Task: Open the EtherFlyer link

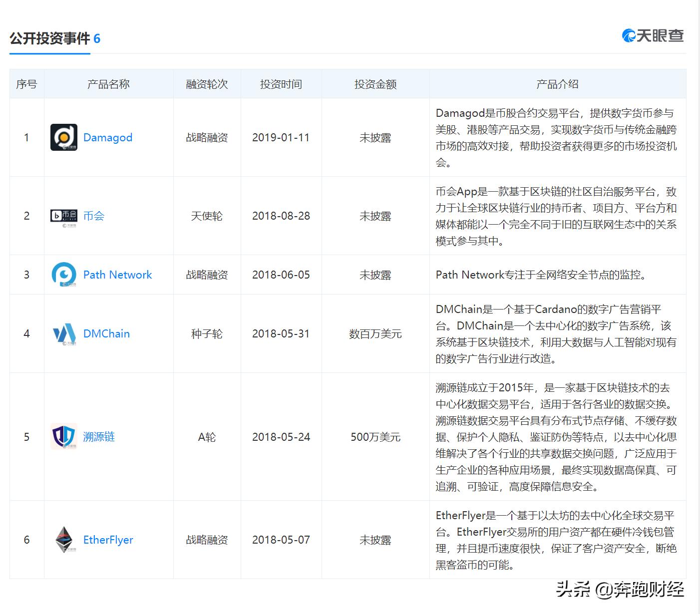Action: pyautogui.click(x=108, y=540)
